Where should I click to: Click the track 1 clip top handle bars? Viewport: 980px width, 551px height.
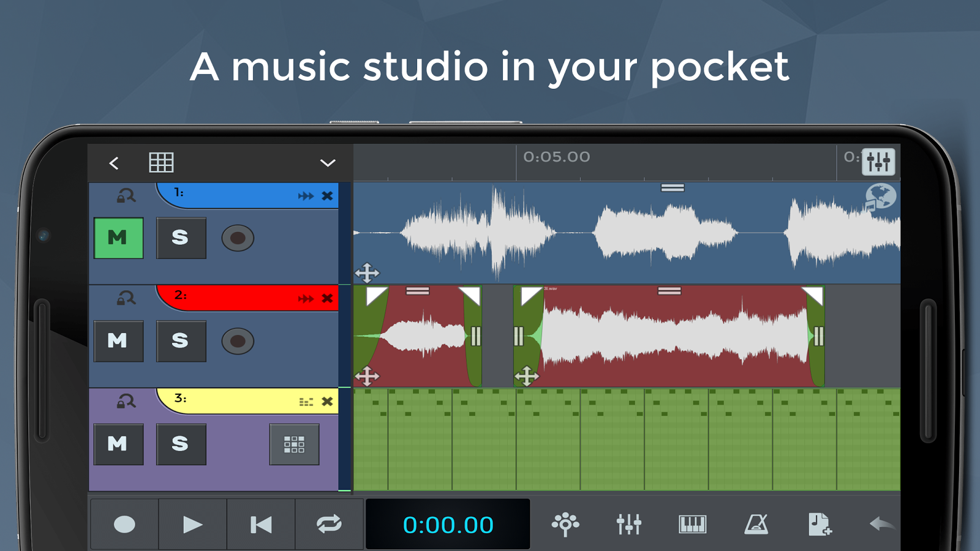pos(673,188)
